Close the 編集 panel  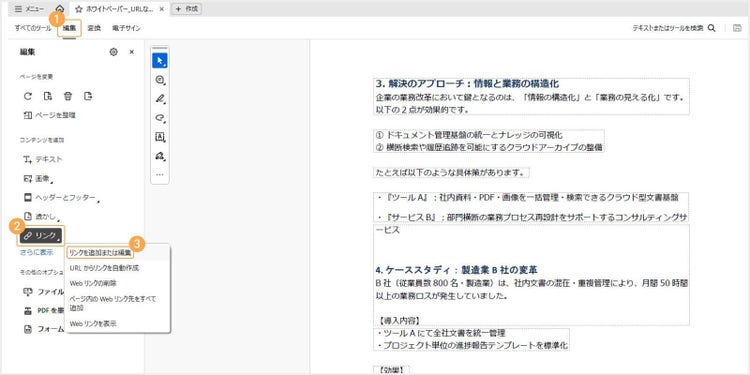point(132,52)
